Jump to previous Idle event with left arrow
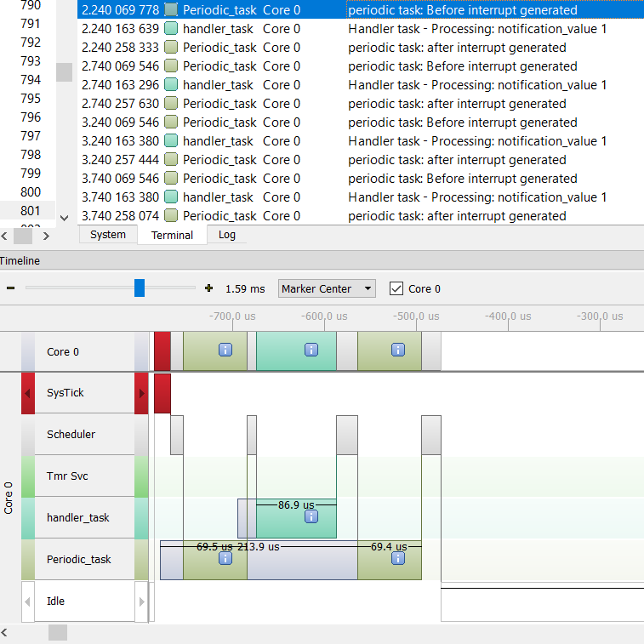 pyautogui.click(x=28, y=601)
